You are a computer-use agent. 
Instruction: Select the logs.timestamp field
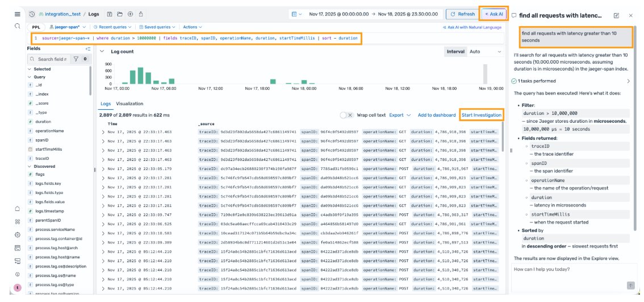[x=51, y=211]
